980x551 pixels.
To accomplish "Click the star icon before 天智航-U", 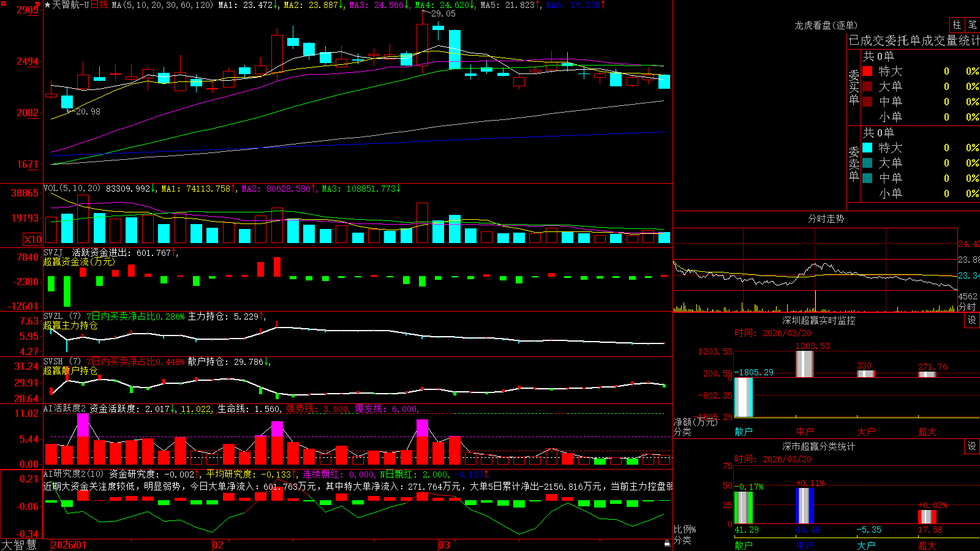I will pos(47,5).
